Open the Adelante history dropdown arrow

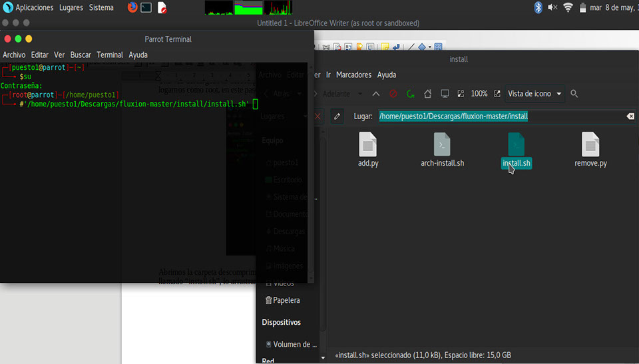359,94
